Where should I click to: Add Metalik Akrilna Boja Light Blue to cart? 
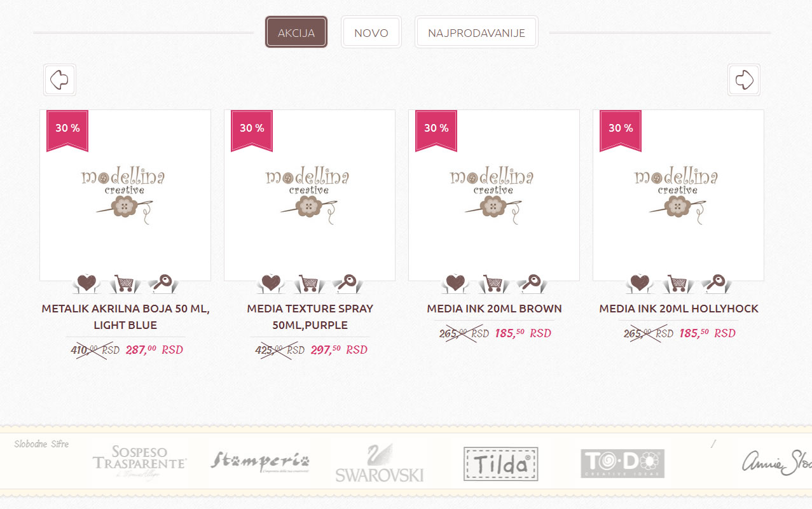pos(125,283)
